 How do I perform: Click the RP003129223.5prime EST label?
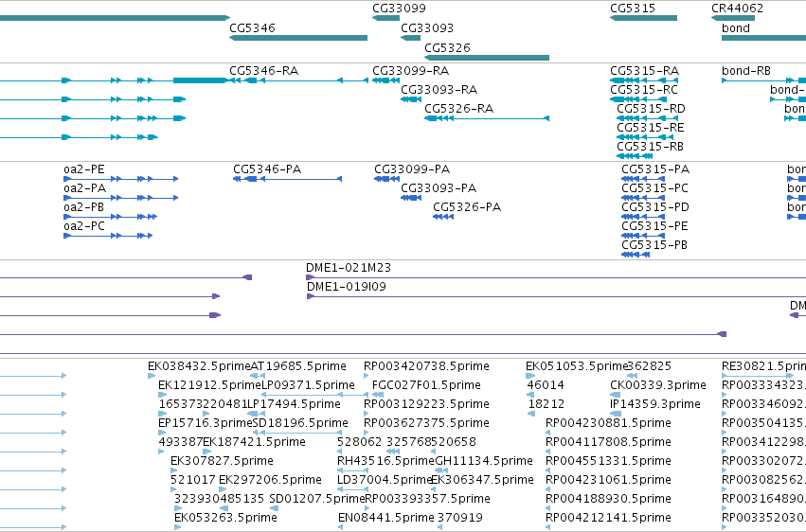426,404
